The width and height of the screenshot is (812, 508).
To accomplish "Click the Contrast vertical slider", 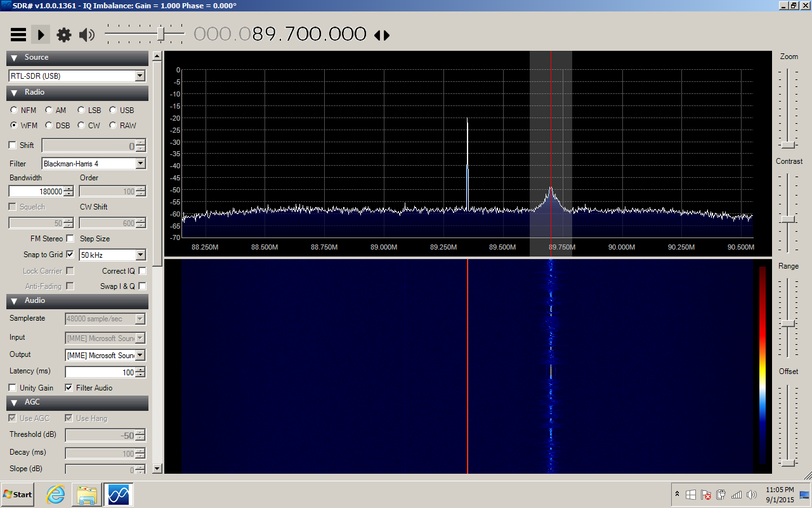I will point(789,213).
